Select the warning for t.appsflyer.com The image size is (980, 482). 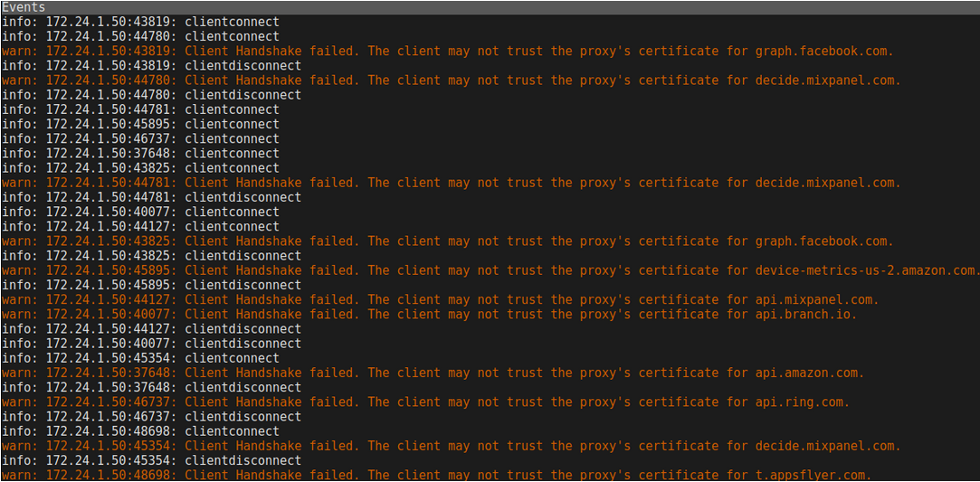(437, 475)
